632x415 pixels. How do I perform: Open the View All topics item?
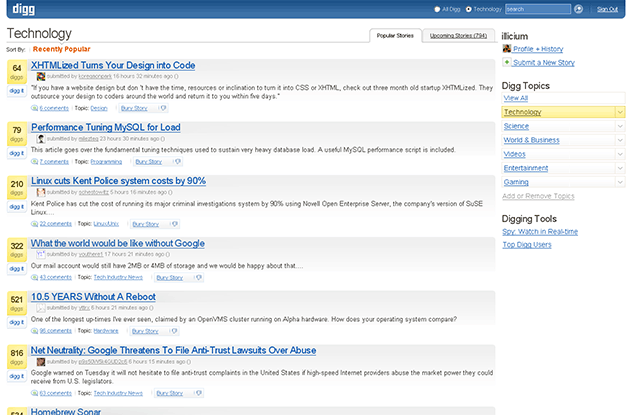[563, 98]
